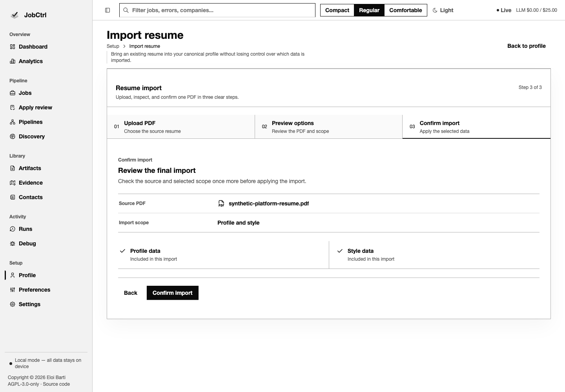Click the search magnifier icon
Screen dimensions: 565x392
point(126,10)
